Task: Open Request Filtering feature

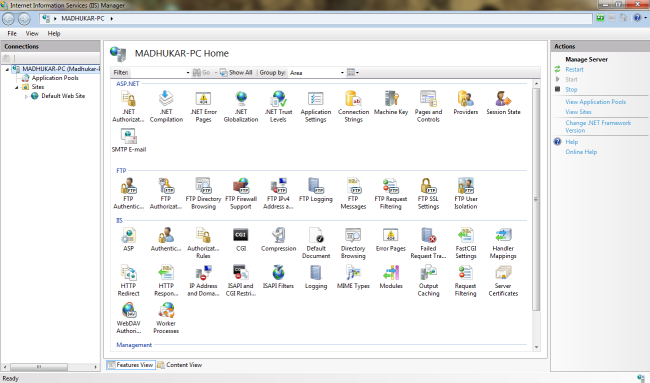Action: pyautogui.click(x=466, y=280)
